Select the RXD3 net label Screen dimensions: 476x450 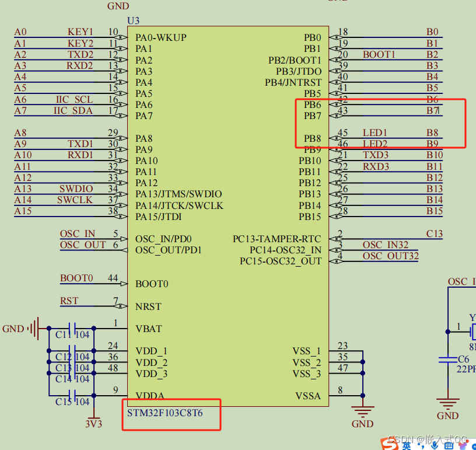click(376, 166)
